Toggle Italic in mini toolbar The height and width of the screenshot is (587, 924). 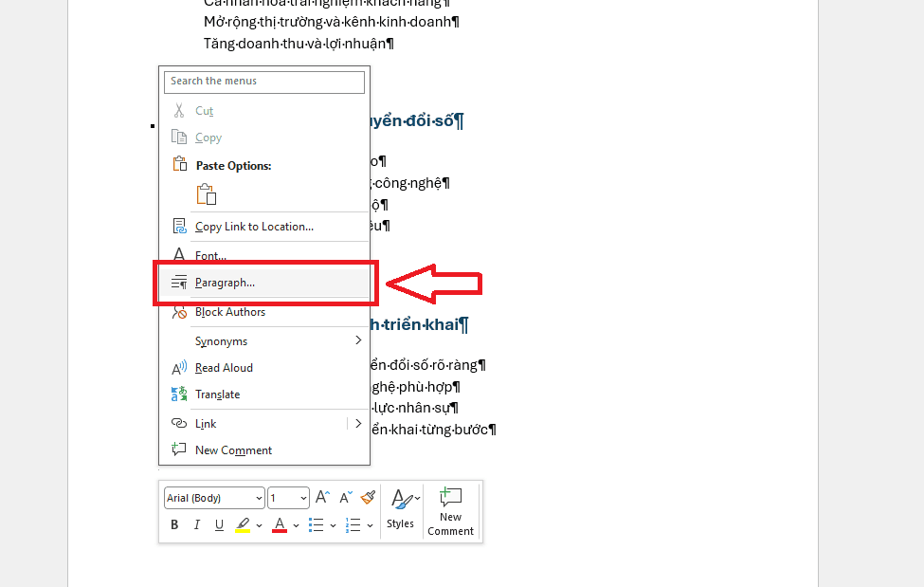197,524
